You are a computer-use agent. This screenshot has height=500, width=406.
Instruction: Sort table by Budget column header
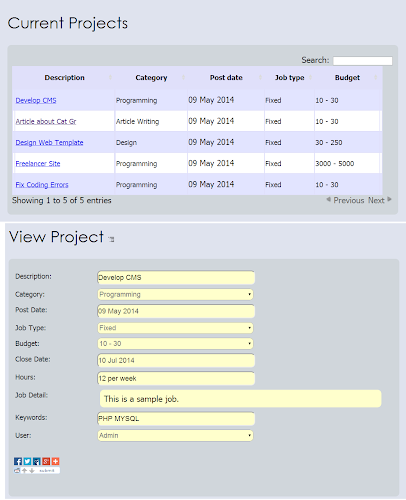347,78
